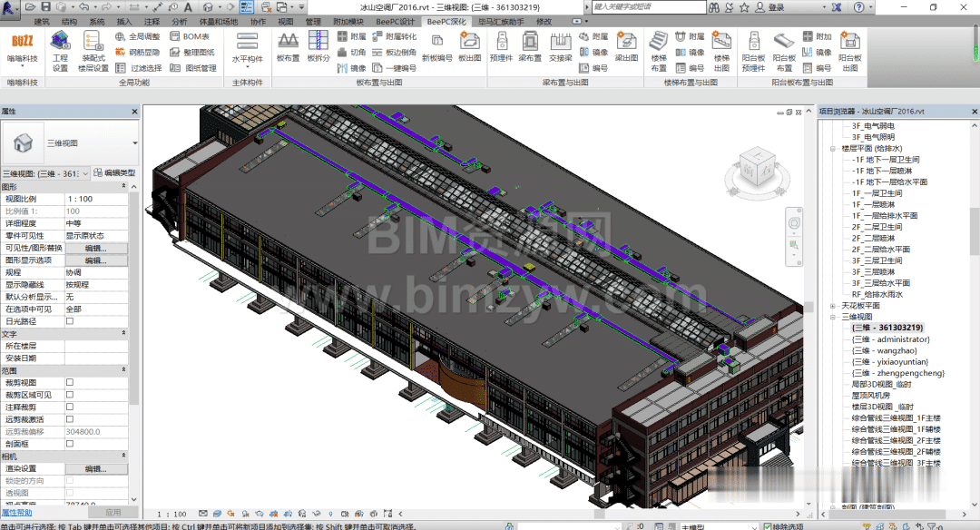The image size is (980, 530).
Task: Open the 楼梯出图 stair drawing tool
Action: pyautogui.click(x=722, y=51)
